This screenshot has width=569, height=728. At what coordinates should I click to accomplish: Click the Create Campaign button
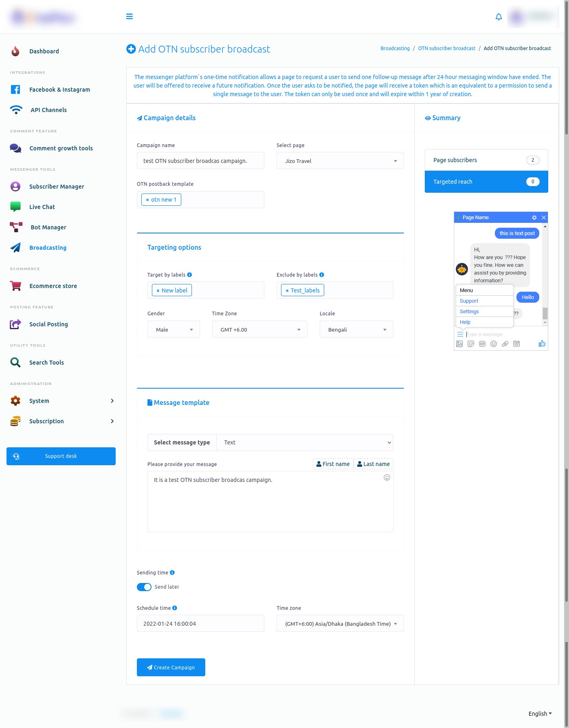pyautogui.click(x=171, y=667)
